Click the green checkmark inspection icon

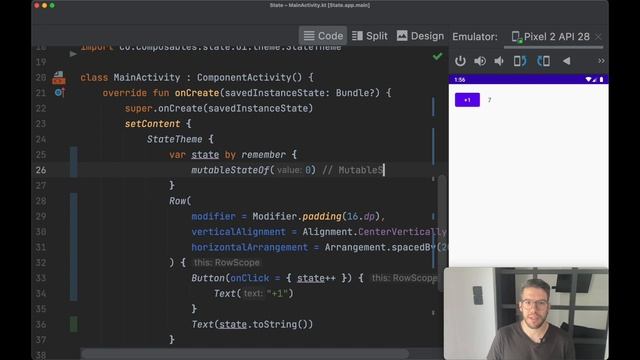point(437,56)
